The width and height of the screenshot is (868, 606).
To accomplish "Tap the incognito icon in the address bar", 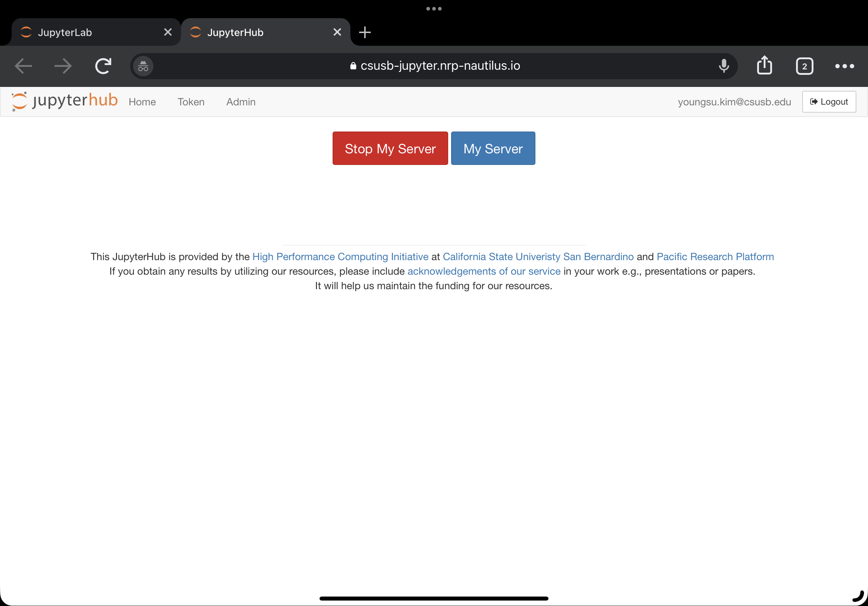I will pos(143,66).
